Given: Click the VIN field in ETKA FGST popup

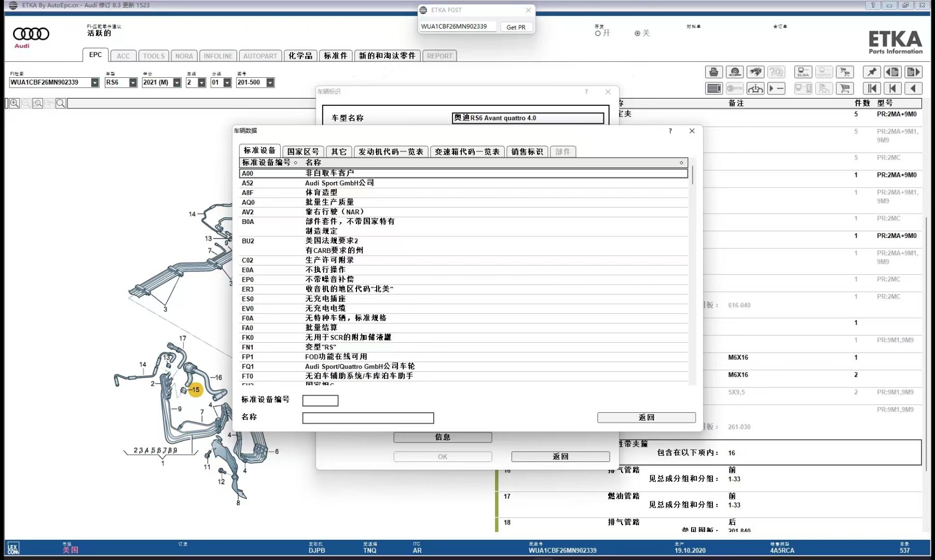Looking at the screenshot, I should click(457, 26).
